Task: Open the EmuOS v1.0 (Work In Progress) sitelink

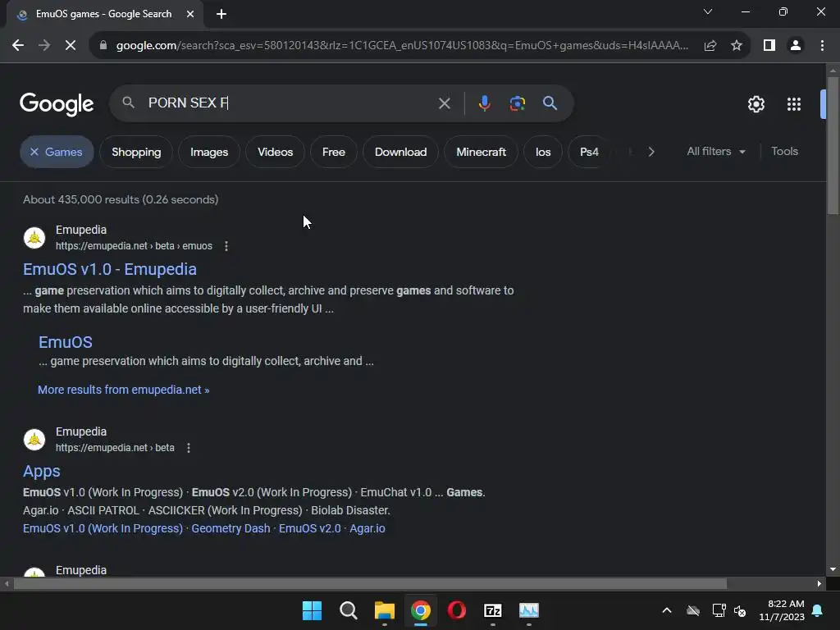Action: coord(103,528)
